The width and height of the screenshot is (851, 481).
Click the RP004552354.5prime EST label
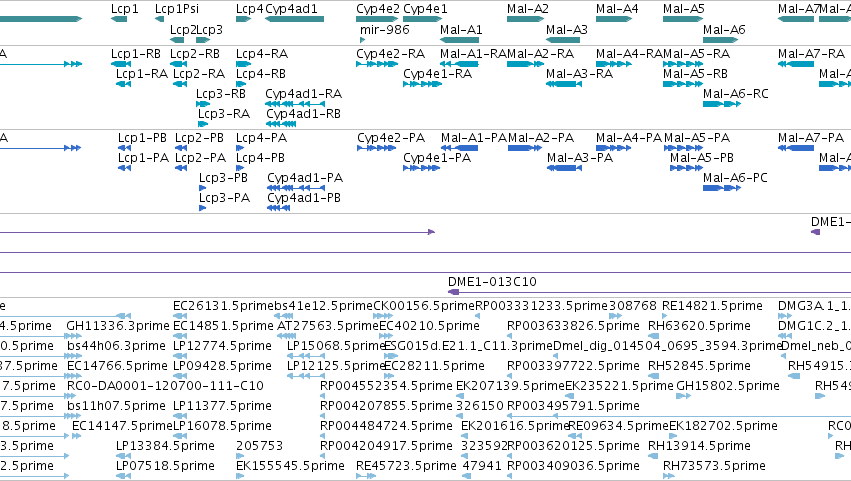point(386,387)
